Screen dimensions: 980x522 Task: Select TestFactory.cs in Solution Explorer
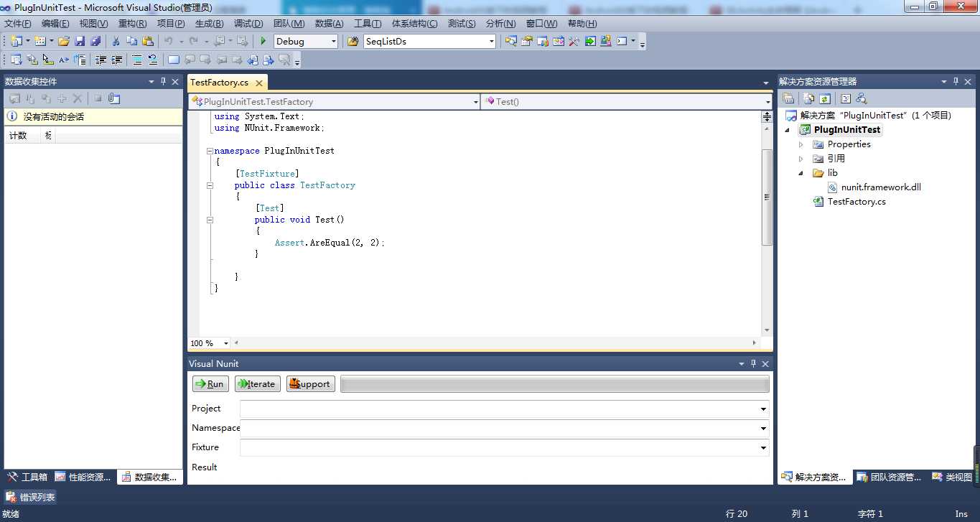pyautogui.click(x=857, y=202)
